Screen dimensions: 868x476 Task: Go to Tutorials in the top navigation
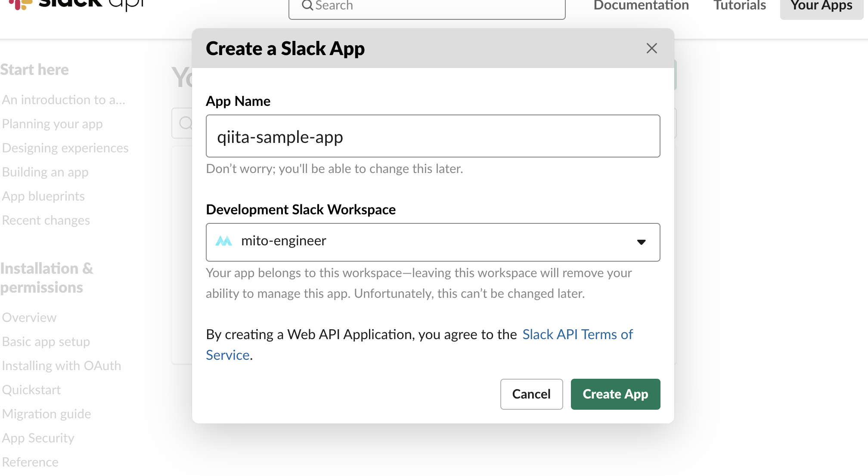tap(739, 6)
